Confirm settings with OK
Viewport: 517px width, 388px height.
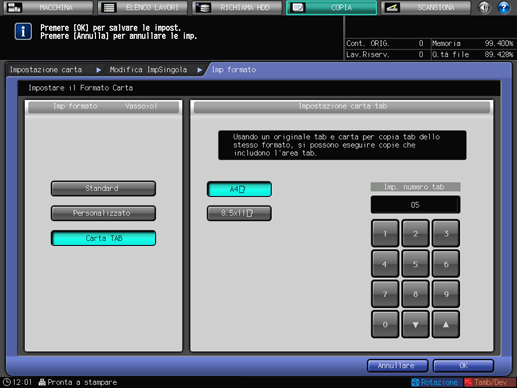pos(463,366)
